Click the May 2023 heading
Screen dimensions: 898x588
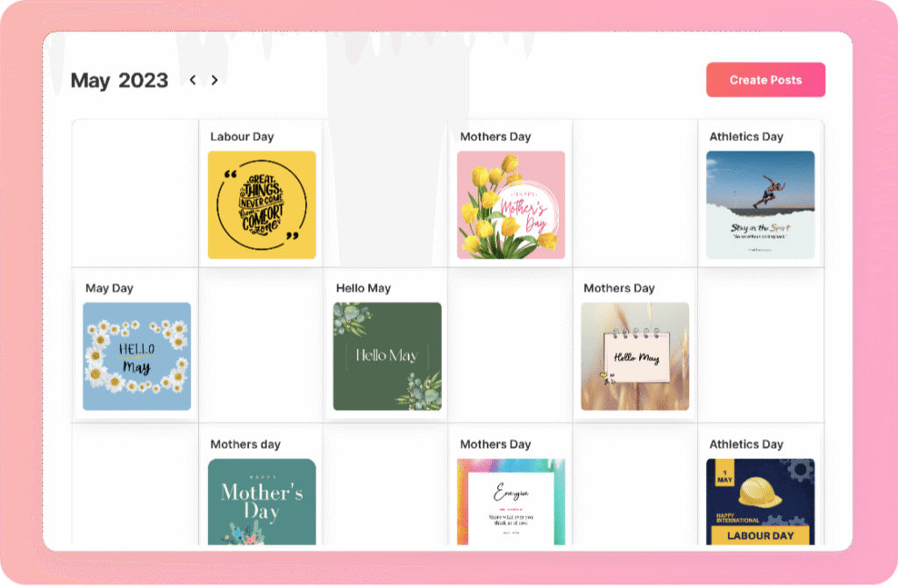(x=119, y=80)
